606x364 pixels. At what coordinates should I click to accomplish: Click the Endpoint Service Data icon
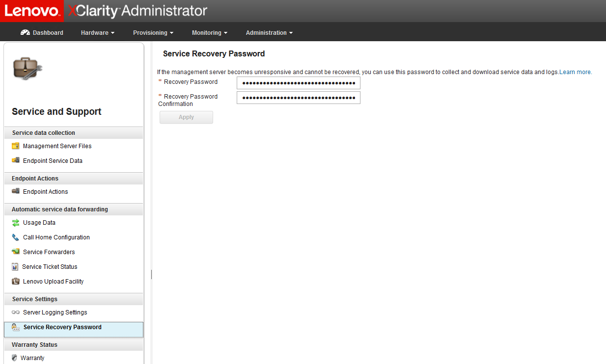15,160
